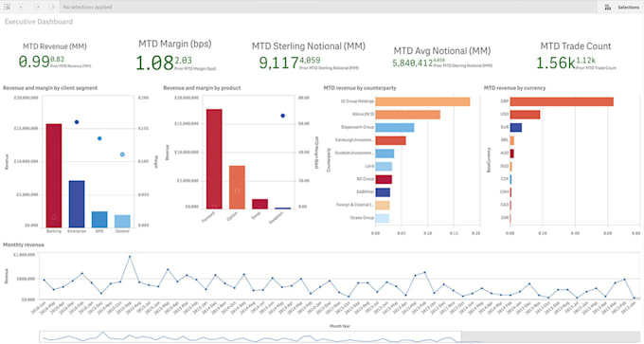
Task: Click the MTD Revenue (MM) KPI
Action: pyautogui.click(x=55, y=55)
